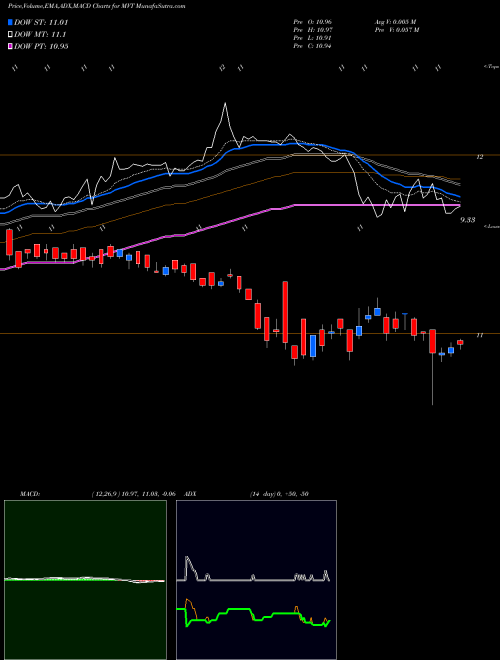Select the 'DOW PT: 10.95' legend label

(41, 46)
